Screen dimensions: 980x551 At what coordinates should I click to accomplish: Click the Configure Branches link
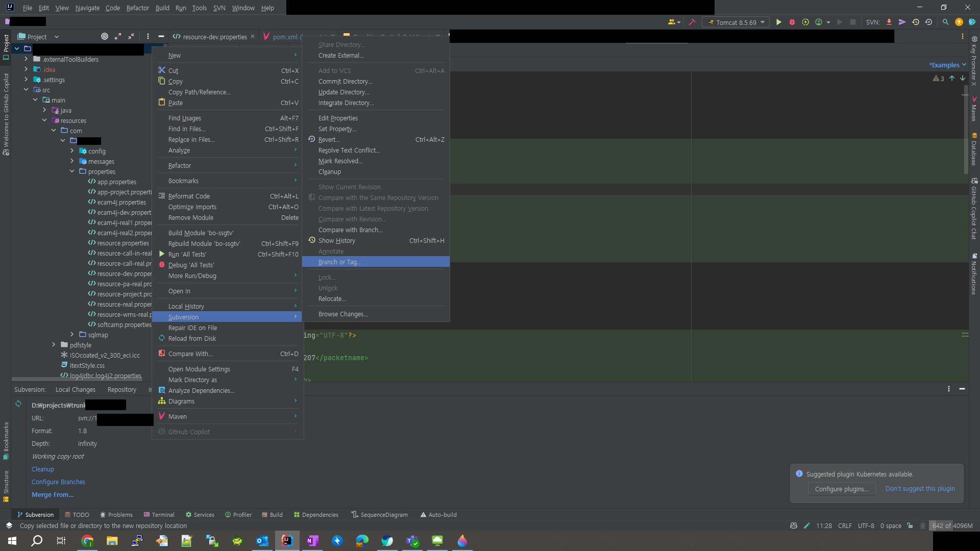pos(58,482)
